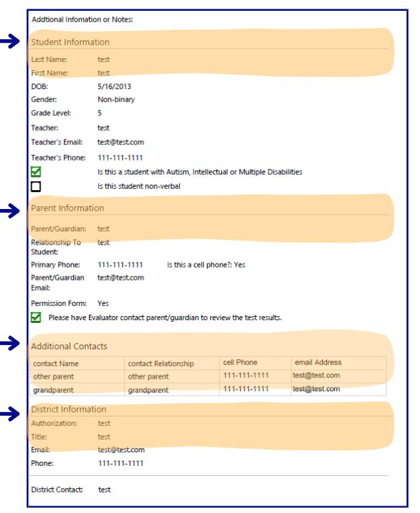The image size is (420, 513).
Task: Click the 'Is this a cell phone?: Yes' text
Action: pyautogui.click(x=206, y=265)
